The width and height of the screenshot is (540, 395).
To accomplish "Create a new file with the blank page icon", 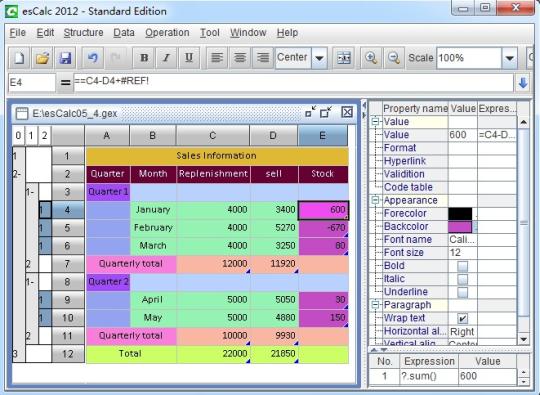I will (x=19, y=58).
